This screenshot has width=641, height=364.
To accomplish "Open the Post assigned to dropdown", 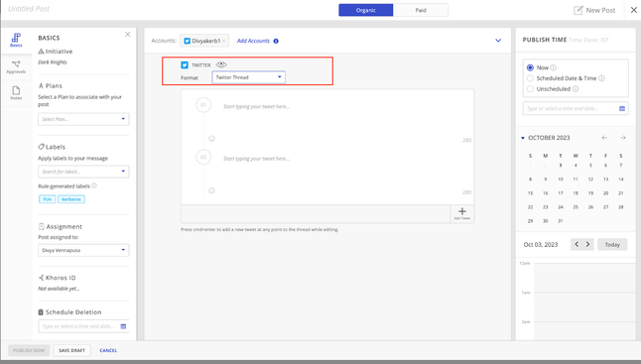I will click(83, 250).
